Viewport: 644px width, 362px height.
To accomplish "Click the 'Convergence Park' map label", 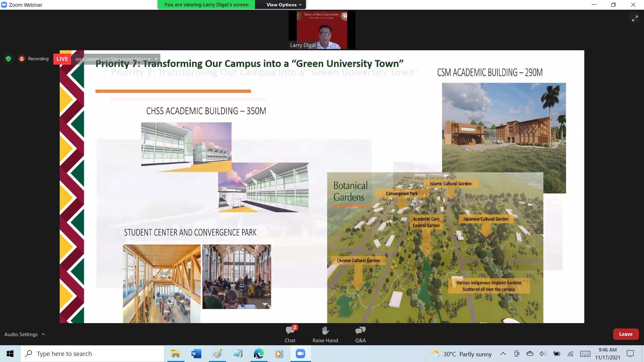I will pos(401,193).
